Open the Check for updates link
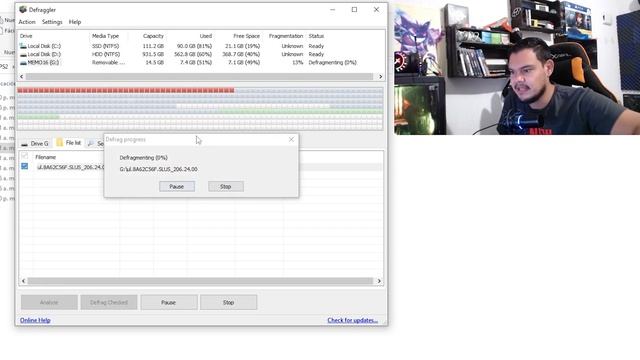 click(x=353, y=320)
